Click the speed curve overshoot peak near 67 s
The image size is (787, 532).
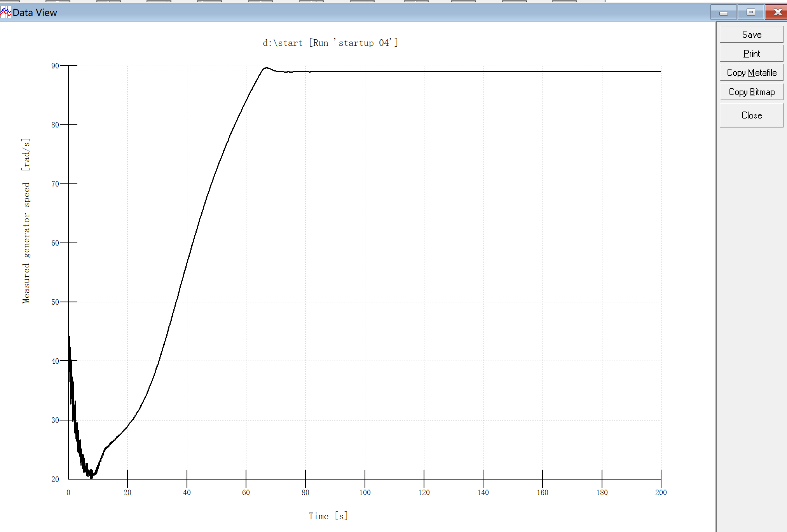click(x=266, y=68)
